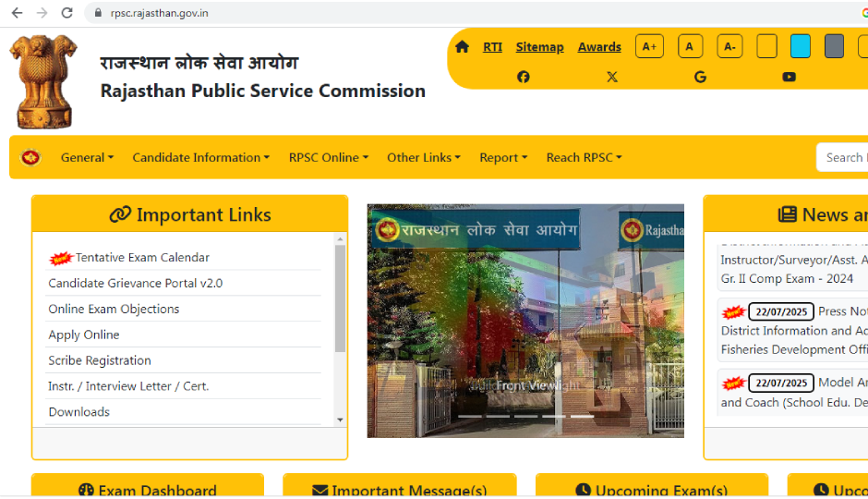
Task: Click the link icon beside Important Links
Action: click(119, 214)
